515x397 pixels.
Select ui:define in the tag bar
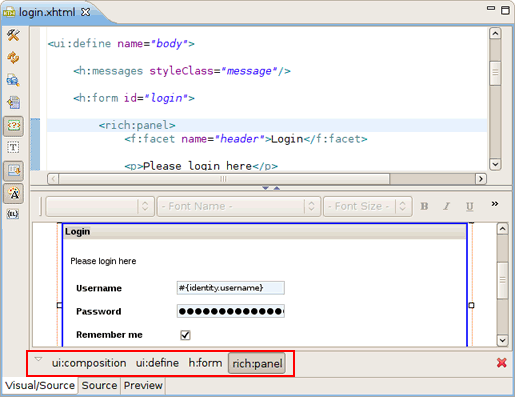tap(157, 363)
